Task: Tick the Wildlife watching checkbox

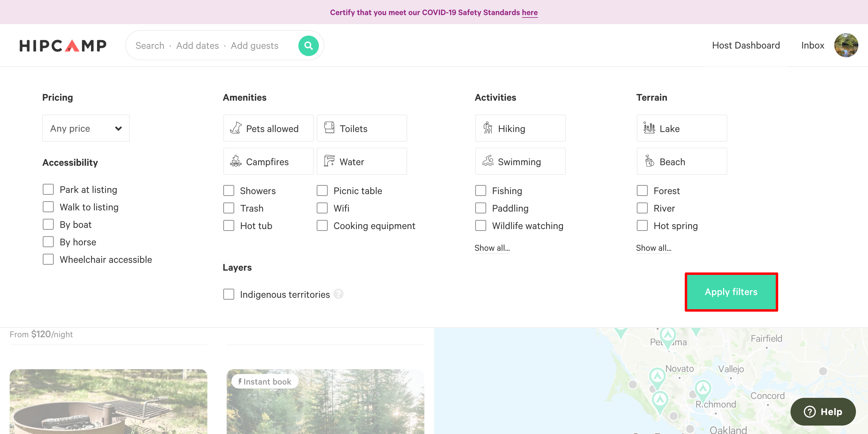Action: [x=480, y=226]
